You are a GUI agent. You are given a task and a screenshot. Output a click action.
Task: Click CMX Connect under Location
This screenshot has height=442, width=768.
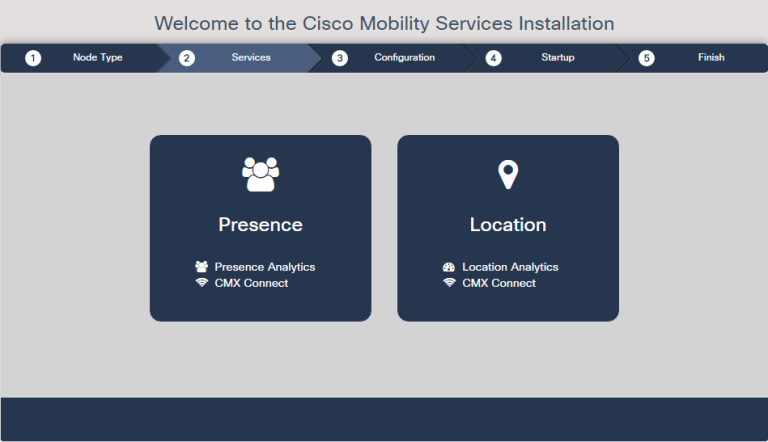(x=499, y=283)
